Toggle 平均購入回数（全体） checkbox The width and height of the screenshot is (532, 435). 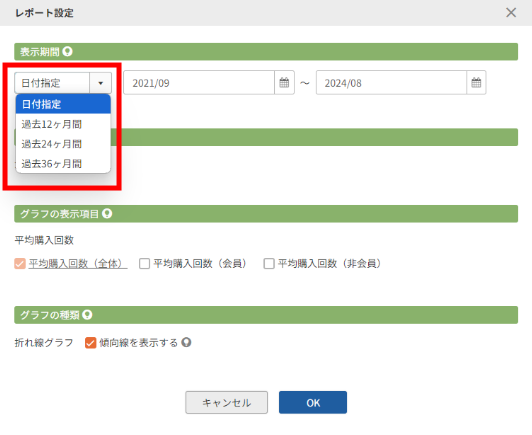pyautogui.click(x=20, y=263)
